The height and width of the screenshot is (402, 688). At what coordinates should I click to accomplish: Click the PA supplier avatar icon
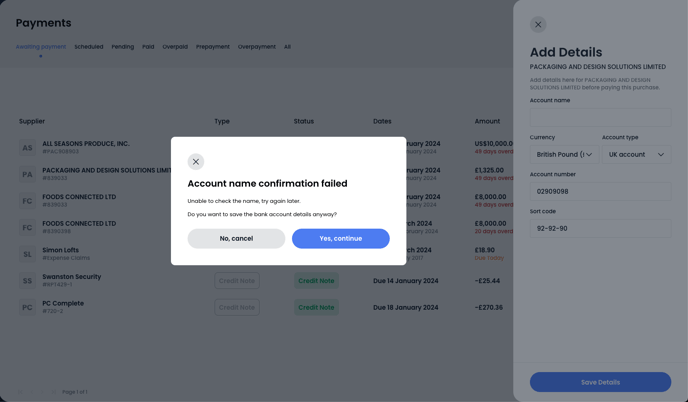coord(27,174)
